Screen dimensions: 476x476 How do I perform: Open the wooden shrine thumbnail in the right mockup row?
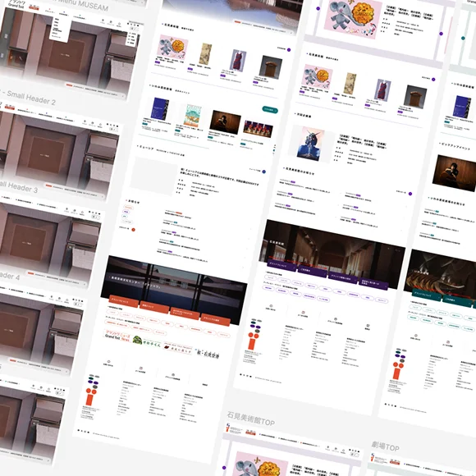415,97
